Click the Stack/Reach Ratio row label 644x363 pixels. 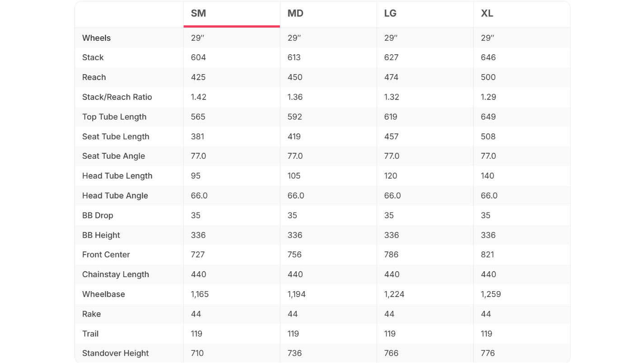click(117, 97)
